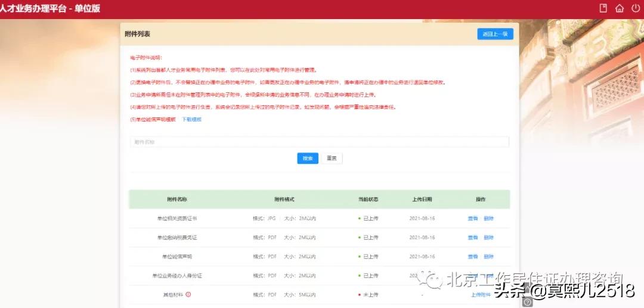Click red info icon beside 其他材料

pyautogui.click(x=188, y=294)
